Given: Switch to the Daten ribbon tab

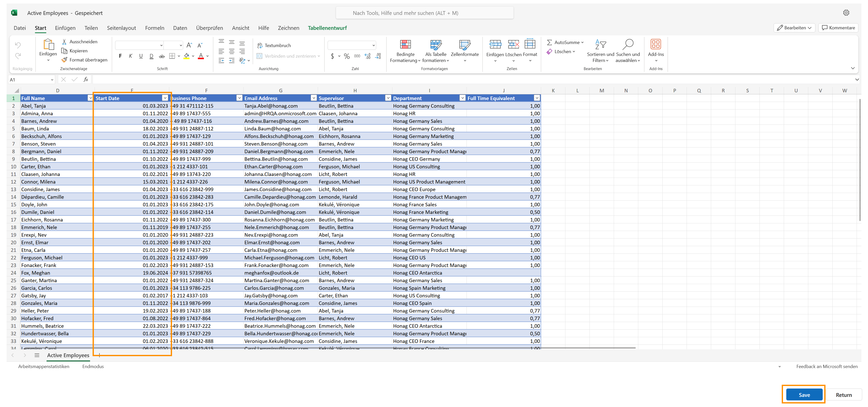Looking at the screenshot, I should (180, 28).
